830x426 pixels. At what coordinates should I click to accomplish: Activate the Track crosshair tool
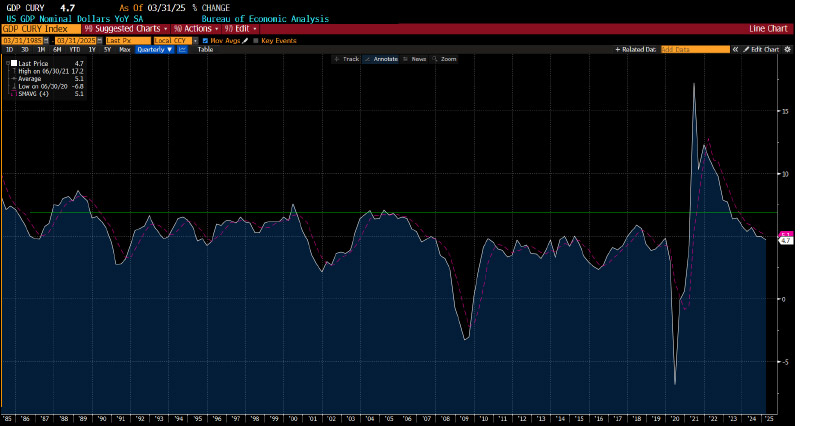[x=347, y=59]
